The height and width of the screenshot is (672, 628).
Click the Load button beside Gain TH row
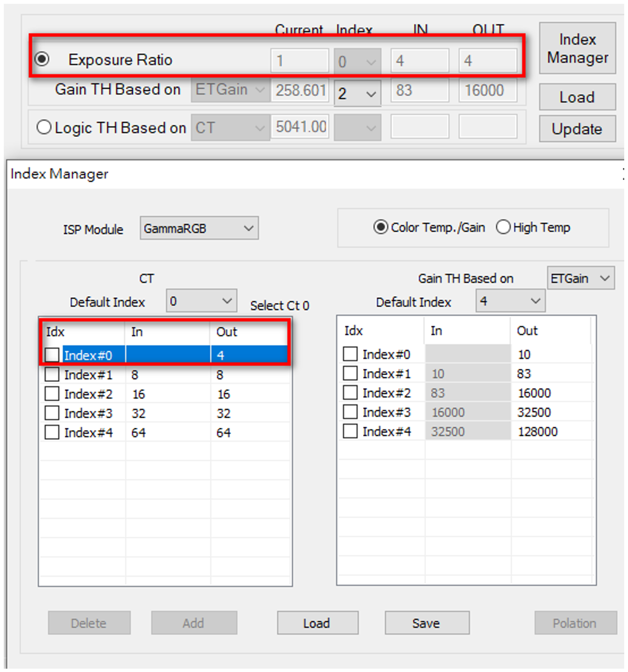577,97
